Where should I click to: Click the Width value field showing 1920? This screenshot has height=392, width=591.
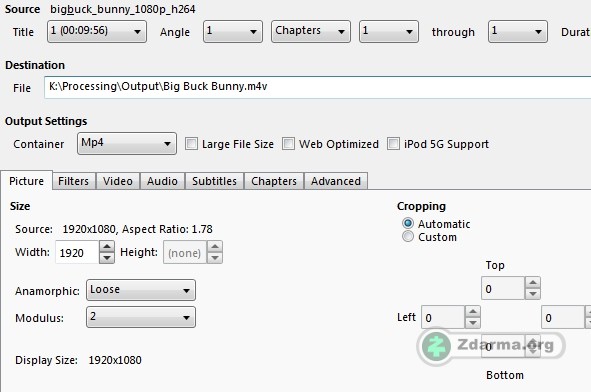[x=77, y=252]
